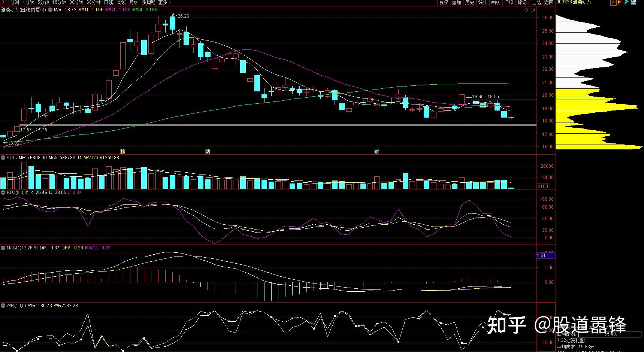Select the 30分钟 period tab
This screenshot has height=352, width=644.
76,2
